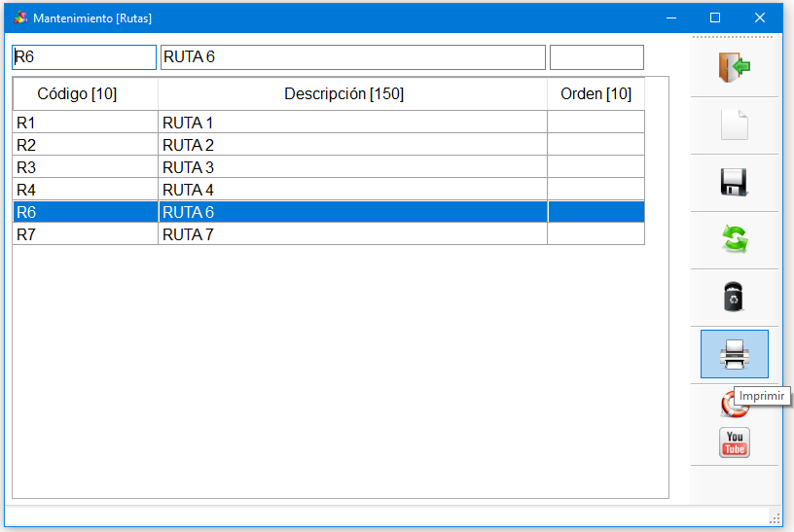Minimize the Mantenimiento window
The height and width of the screenshot is (532, 794).
click(x=671, y=18)
